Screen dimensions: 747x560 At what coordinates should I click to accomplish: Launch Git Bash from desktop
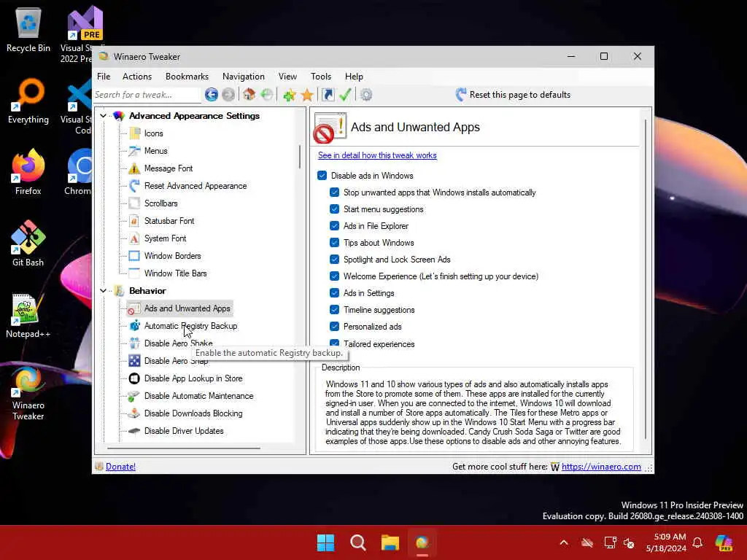[28, 244]
